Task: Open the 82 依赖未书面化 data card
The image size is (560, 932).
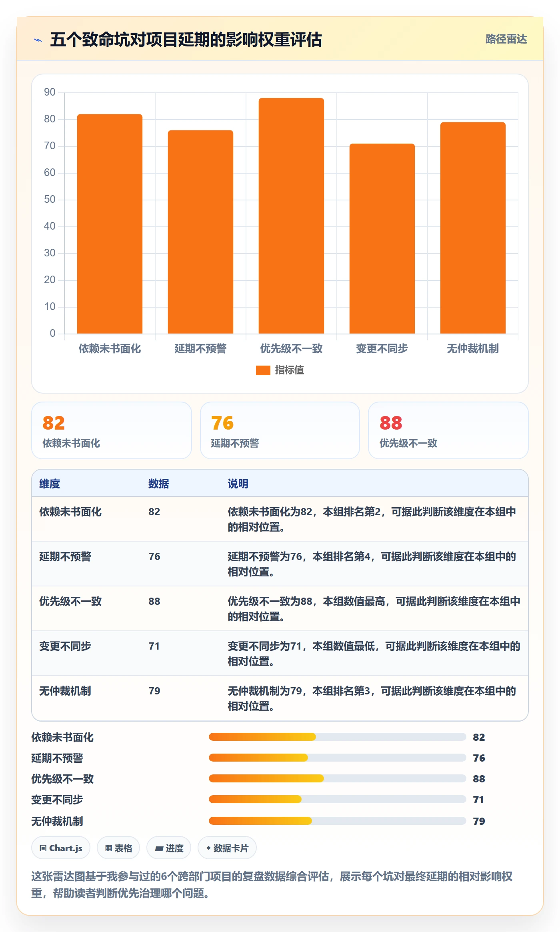Action: click(x=112, y=430)
